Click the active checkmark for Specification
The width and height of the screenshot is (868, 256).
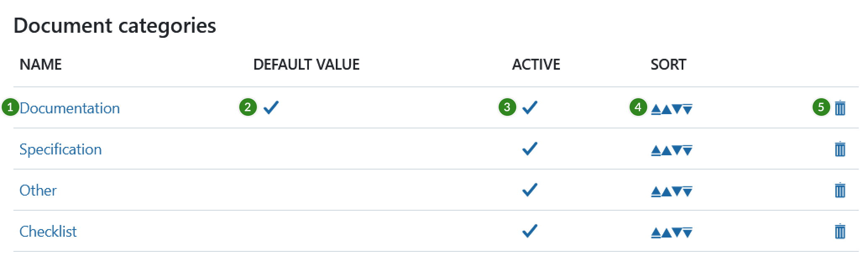(529, 149)
